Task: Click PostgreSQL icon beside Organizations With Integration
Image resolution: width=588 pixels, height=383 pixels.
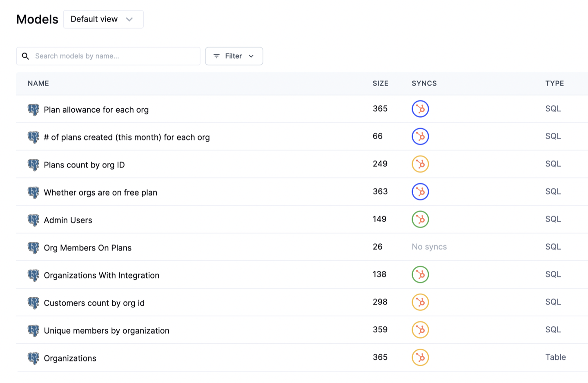Action: (33, 275)
